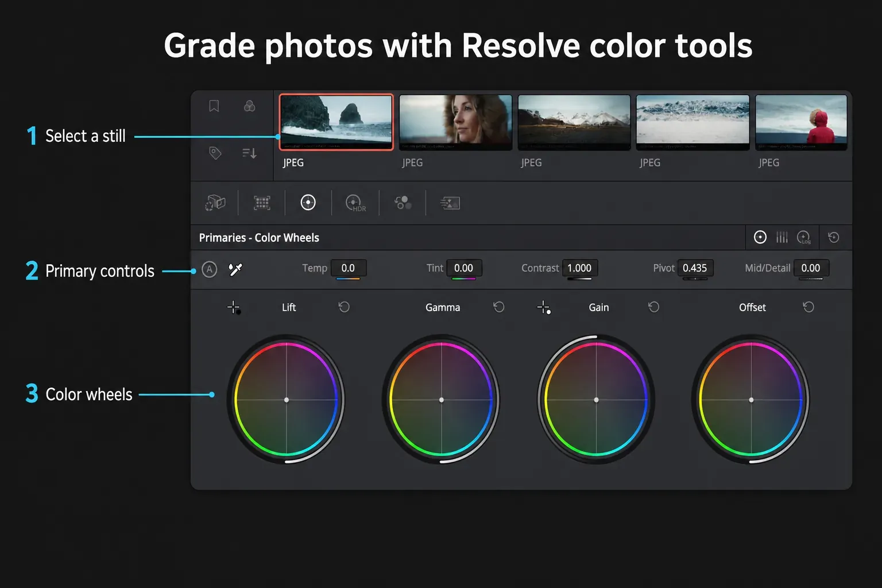The height and width of the screenshot is (588, 882).
Task: Click the three-circles color icon in gallery sidebar
Action: click(249, 106)
